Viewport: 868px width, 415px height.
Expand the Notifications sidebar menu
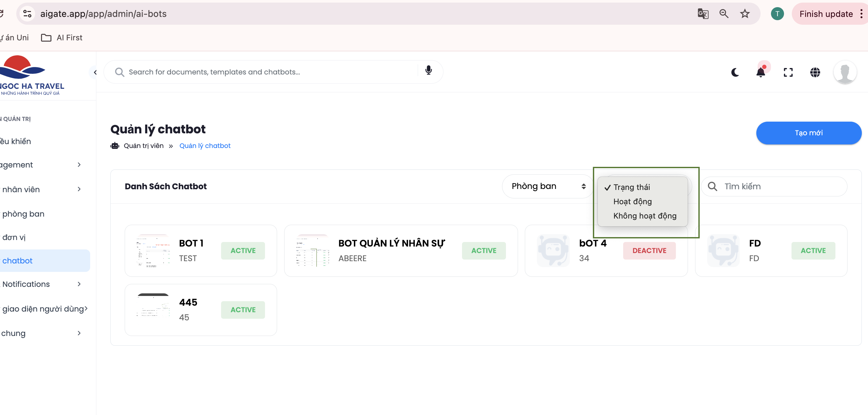click(42, 284)
